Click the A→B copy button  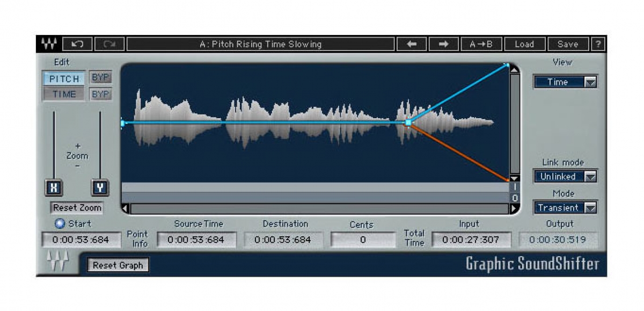click(x=481, y=44)
